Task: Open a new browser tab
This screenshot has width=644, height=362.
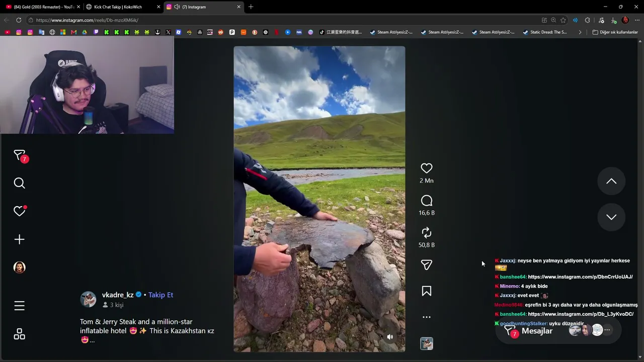Action: [251, 7]
